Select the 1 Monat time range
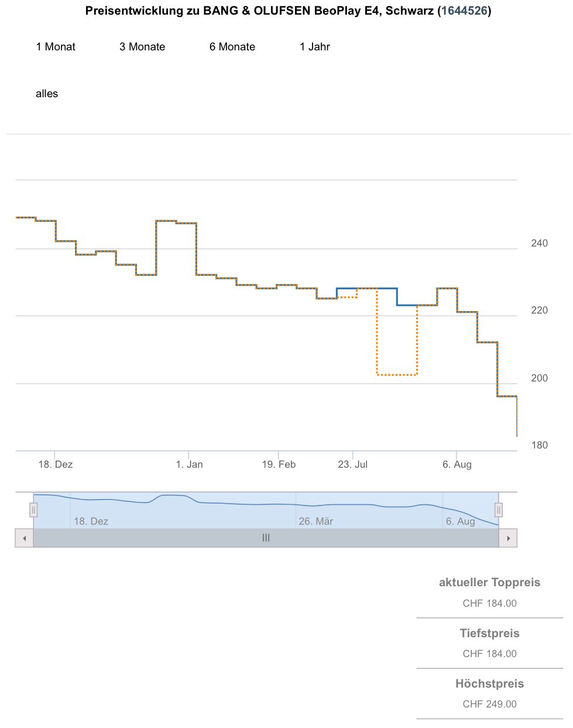Screen dimensions: 573x728 (56, 47)
